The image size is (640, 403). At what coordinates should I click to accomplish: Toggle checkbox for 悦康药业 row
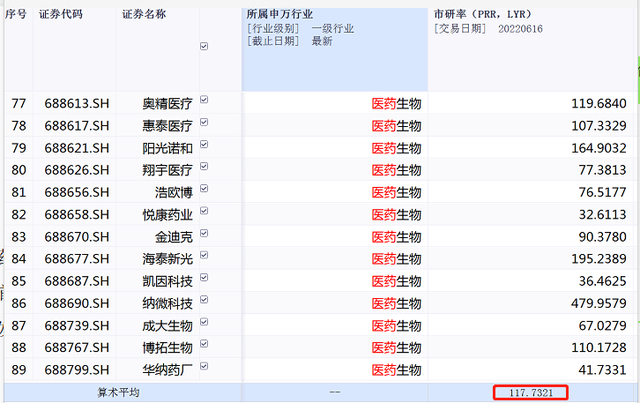(x=204, y=211)
